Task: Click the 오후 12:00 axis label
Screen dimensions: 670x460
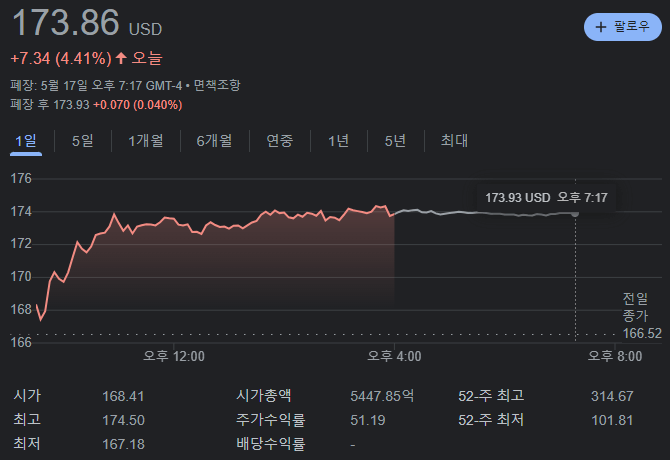Action: click(173, 356)
